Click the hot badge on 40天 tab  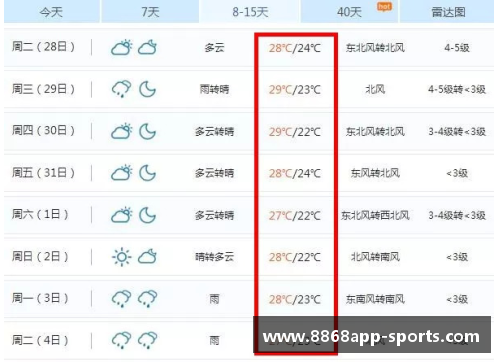tap(384, 7)
